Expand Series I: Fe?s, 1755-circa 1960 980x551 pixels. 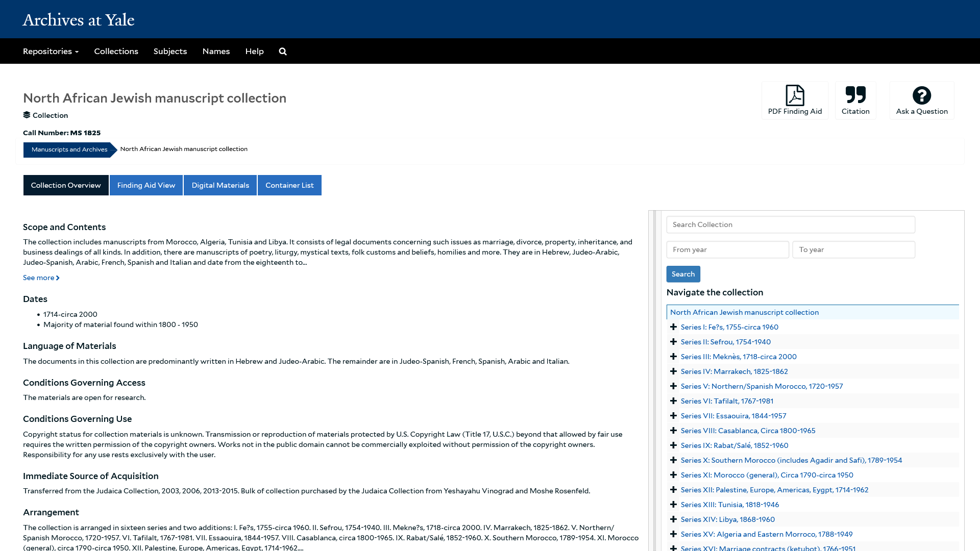pyautogui.click(x=673, y=327)
